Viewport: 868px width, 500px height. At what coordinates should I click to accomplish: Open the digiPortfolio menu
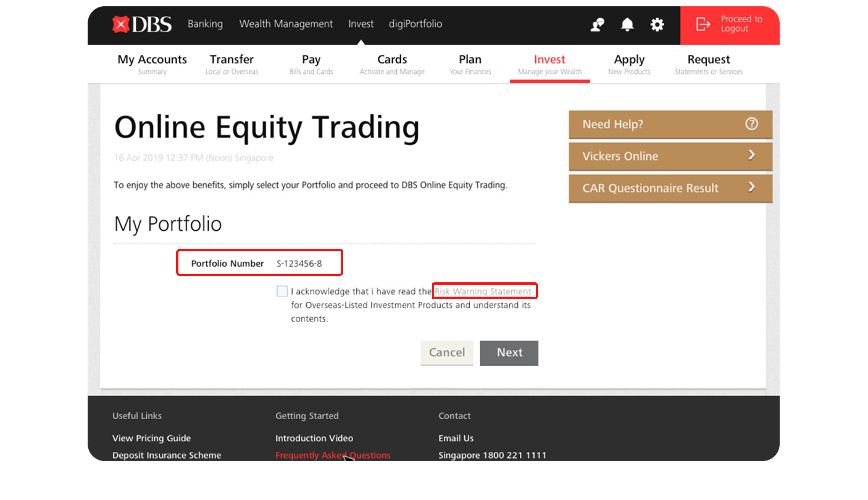pyautogui.click(x=415, y=23)
